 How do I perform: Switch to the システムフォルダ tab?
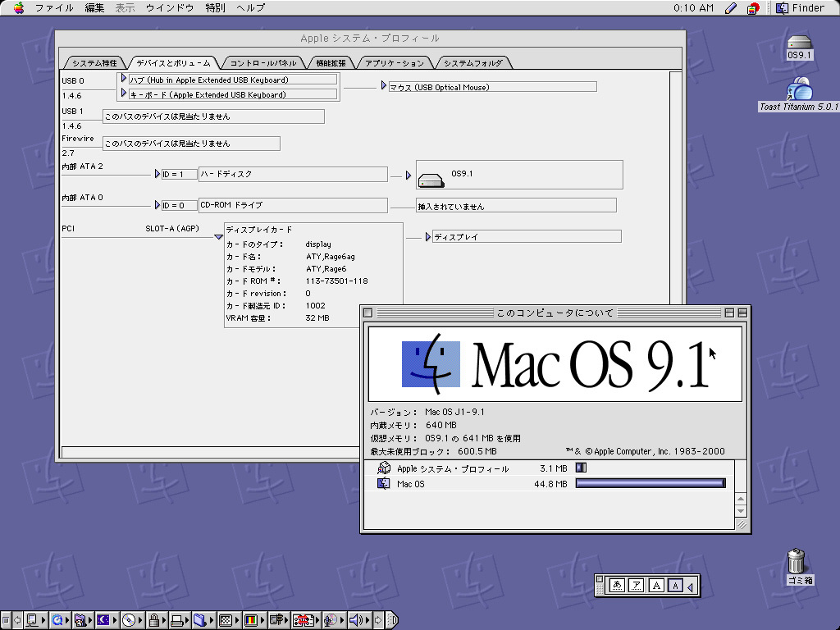(x=473, y=62)
